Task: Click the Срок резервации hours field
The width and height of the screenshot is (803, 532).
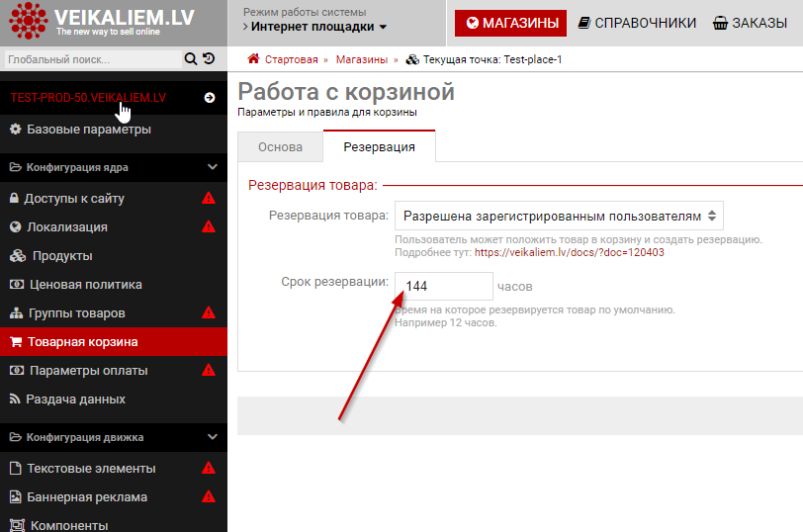Action: pyautogui.click(x=443, y=287)
